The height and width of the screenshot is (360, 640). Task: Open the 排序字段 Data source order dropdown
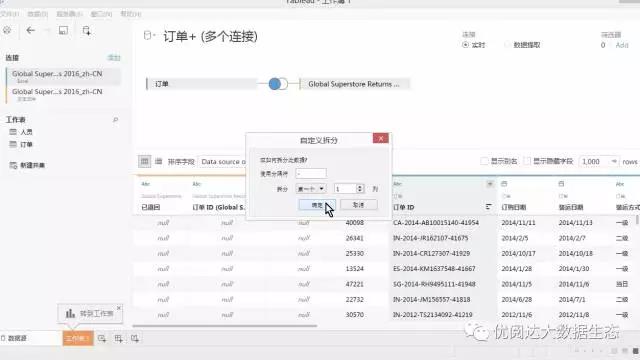click(x=222, y=162)
